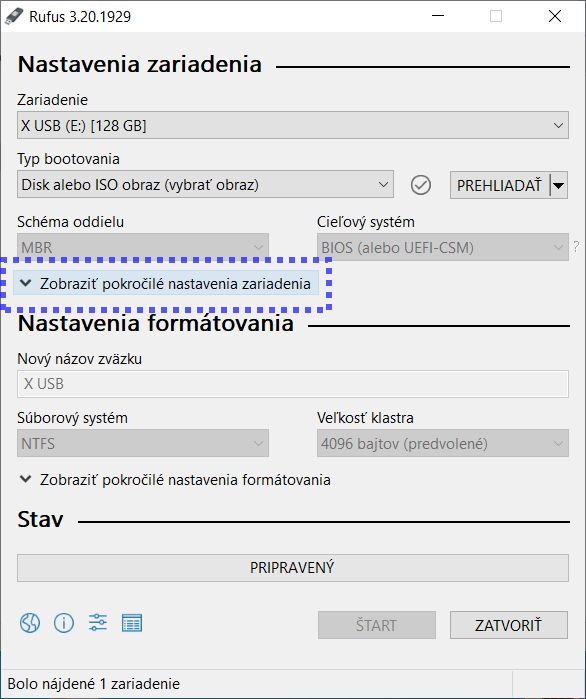The image size is (586, 699).
Task: Expand Zobraziť pokročilé nastavenia zariadenia
Action: tap(166, 283)
